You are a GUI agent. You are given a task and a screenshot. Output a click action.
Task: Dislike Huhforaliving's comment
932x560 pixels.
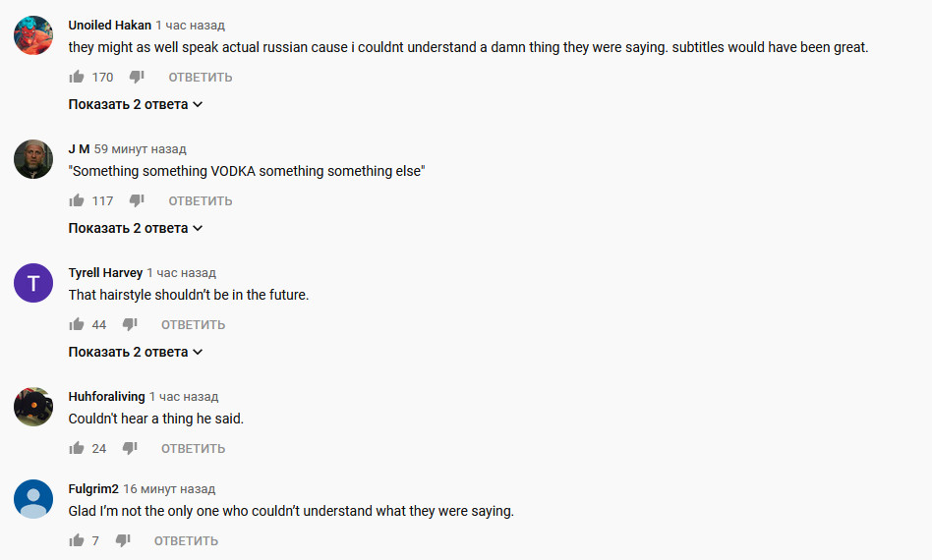130,448
